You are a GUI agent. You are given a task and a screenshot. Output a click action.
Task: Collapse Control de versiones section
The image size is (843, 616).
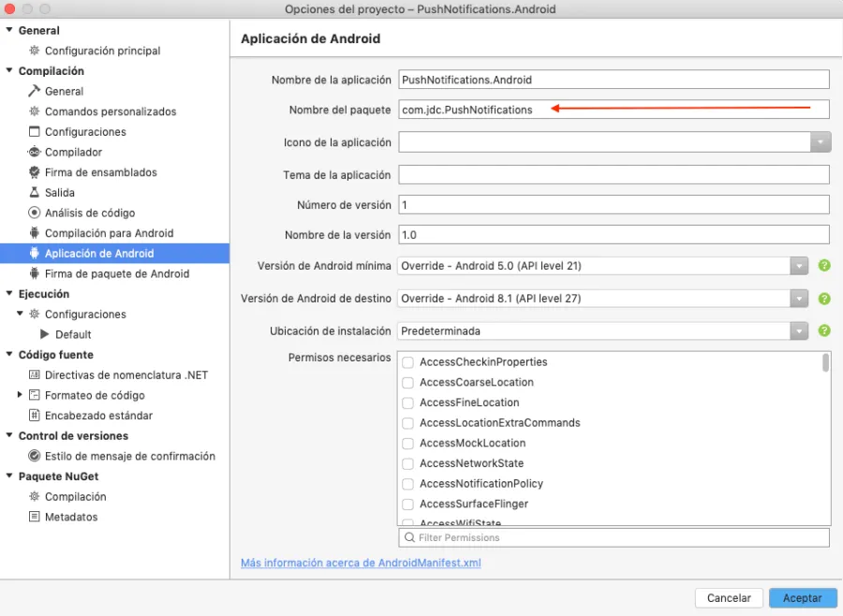point(9,435)
